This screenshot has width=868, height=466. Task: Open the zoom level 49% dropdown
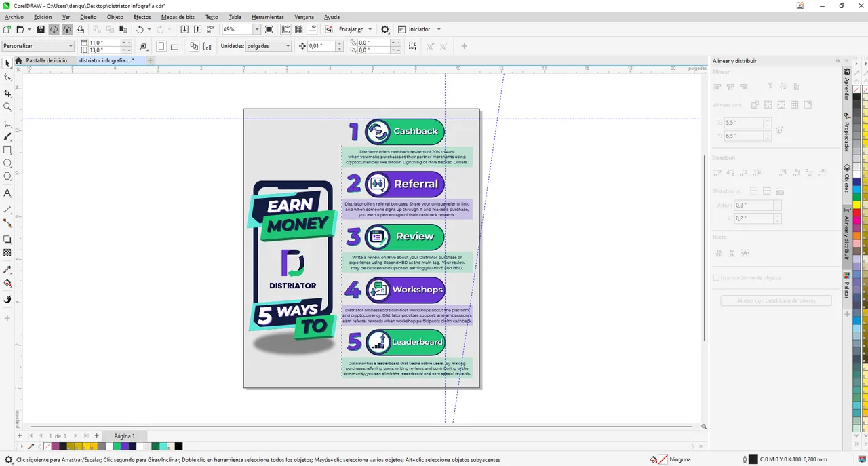pyautogui.click(x=257, y=29)
